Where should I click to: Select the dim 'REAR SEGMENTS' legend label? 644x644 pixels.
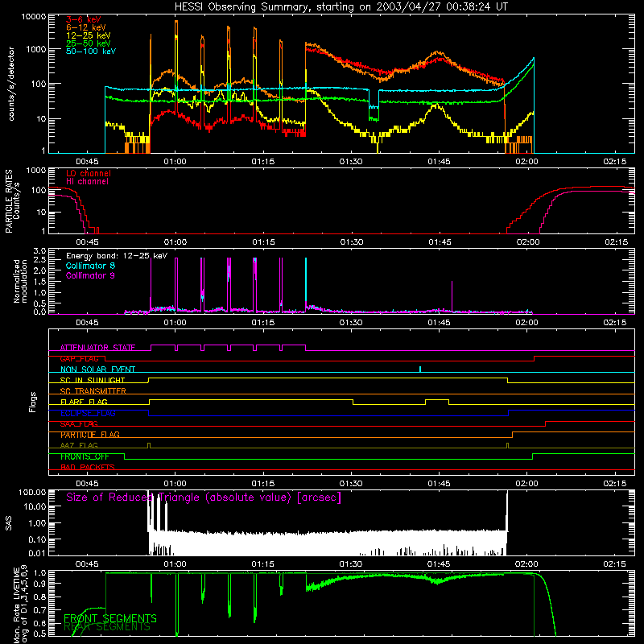tap(107, 627)
